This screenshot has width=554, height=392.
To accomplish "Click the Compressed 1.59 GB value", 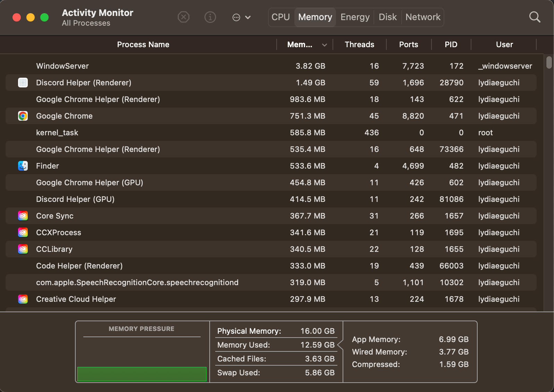I will point(454,364).
